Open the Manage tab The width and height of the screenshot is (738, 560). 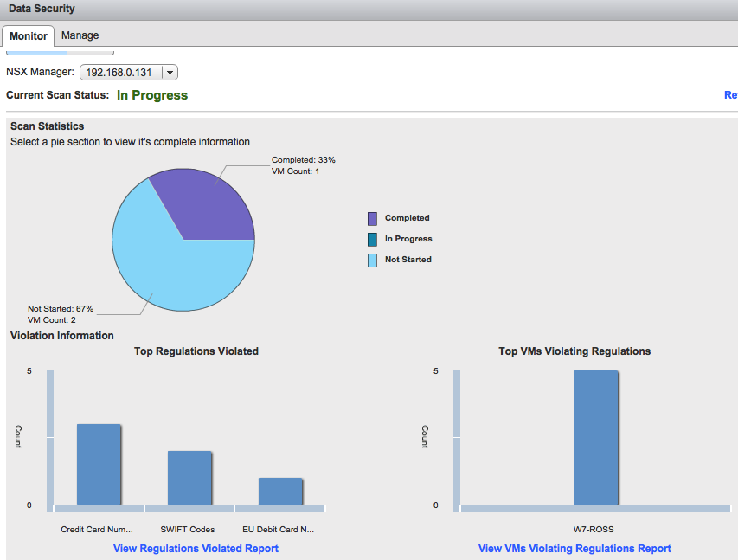(80, 35)
